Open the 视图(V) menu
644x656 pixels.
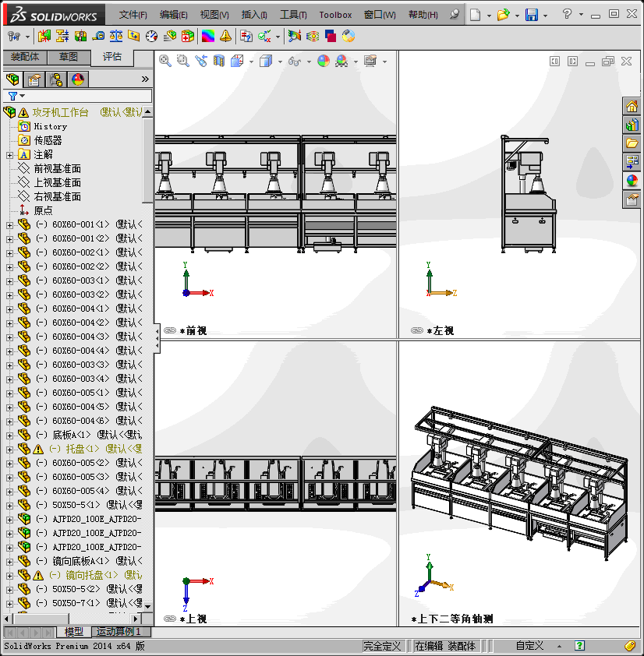coord(214,15)
